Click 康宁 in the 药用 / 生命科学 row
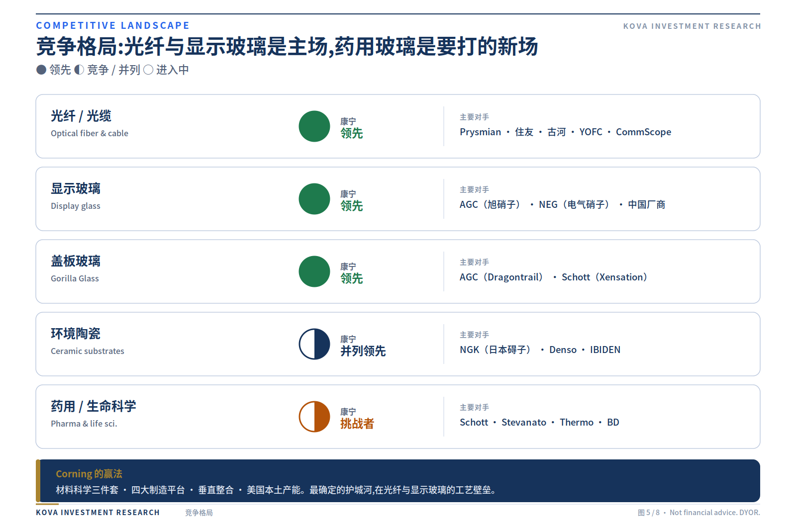Viewport: 796px width, 532px height. coord(348,412)
